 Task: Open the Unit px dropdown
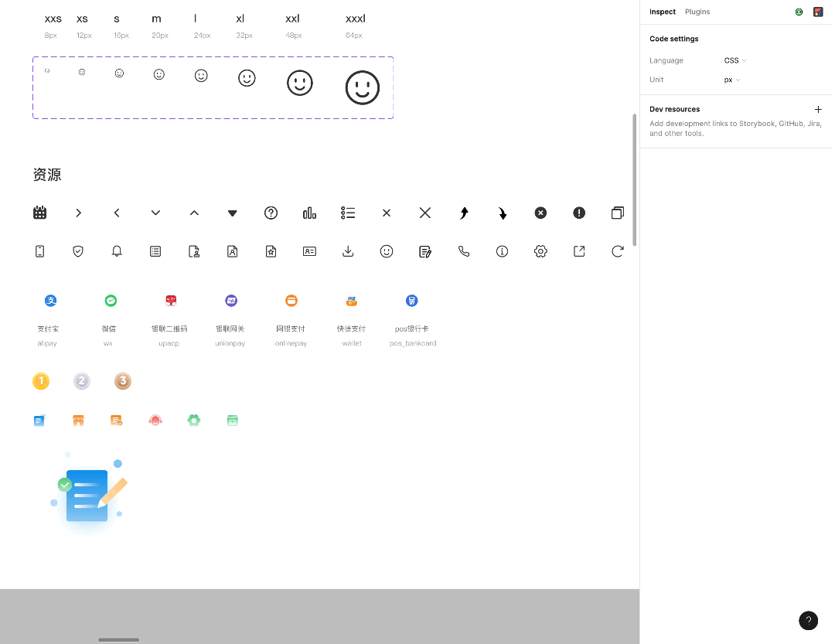(x=732, y=80)
